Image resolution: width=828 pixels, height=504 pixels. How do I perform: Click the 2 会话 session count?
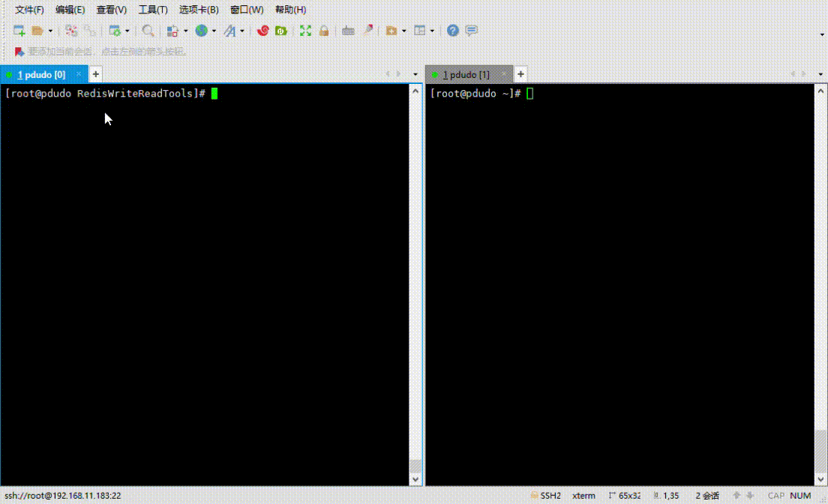click(707, 496)
